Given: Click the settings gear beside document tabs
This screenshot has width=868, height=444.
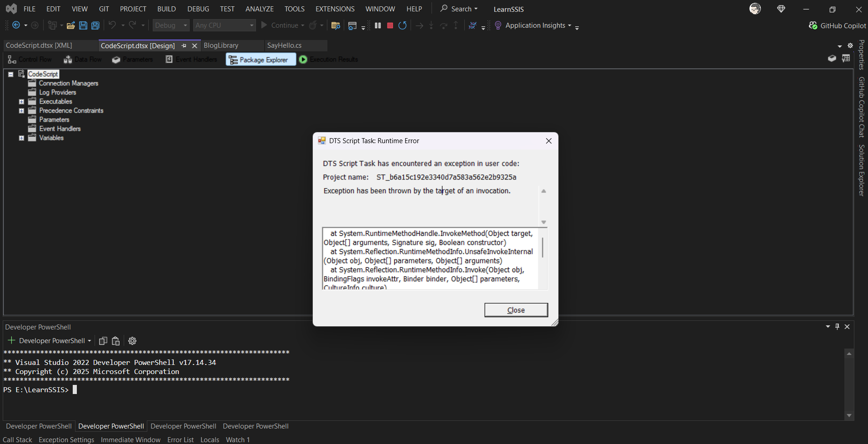Looking at the screenshot, I should pyautogui.click(x=850, y=45).
